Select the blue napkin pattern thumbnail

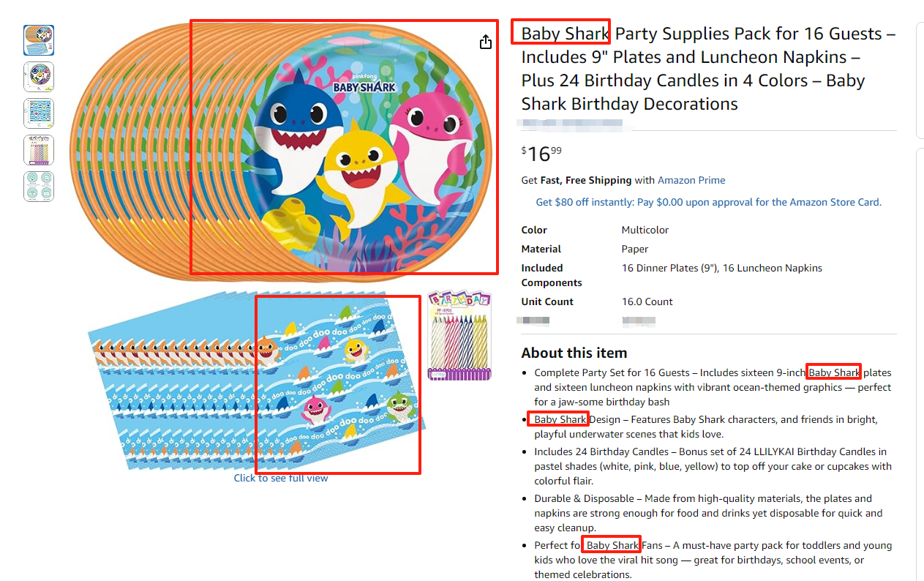39,113
